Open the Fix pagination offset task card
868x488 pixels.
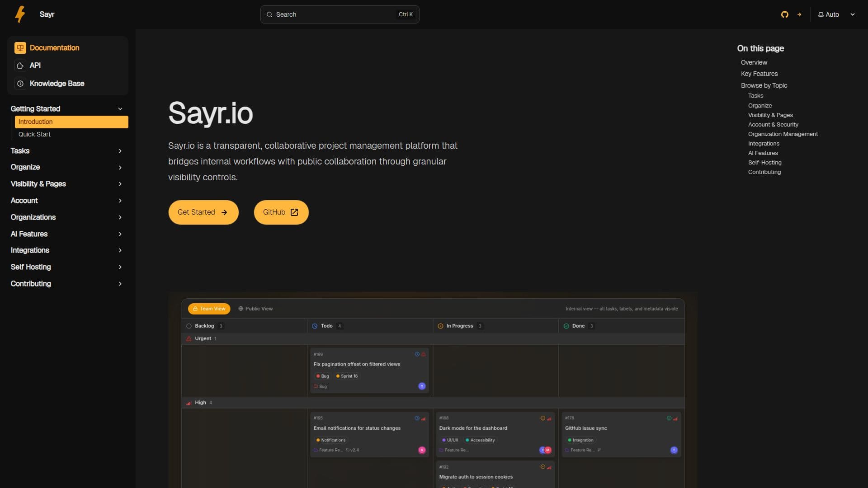(369, 371)
